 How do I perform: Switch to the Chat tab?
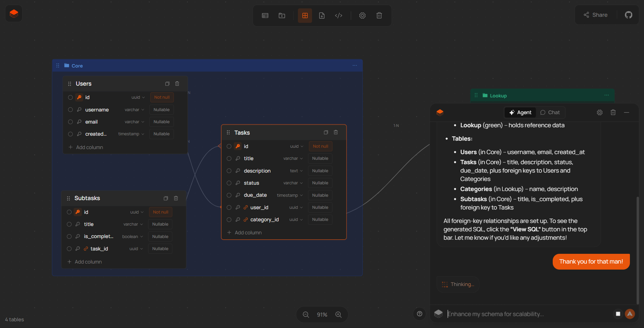[550, 112]
